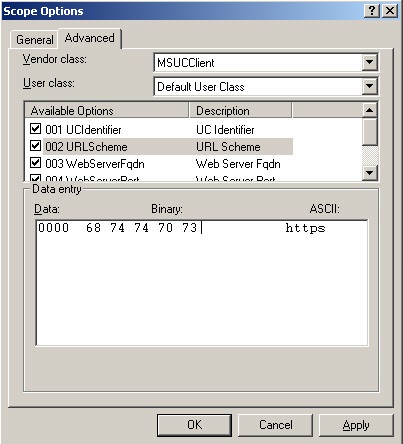Open context help with question mark button
Viewport: 403px width, 444px height.
point(372,11)
